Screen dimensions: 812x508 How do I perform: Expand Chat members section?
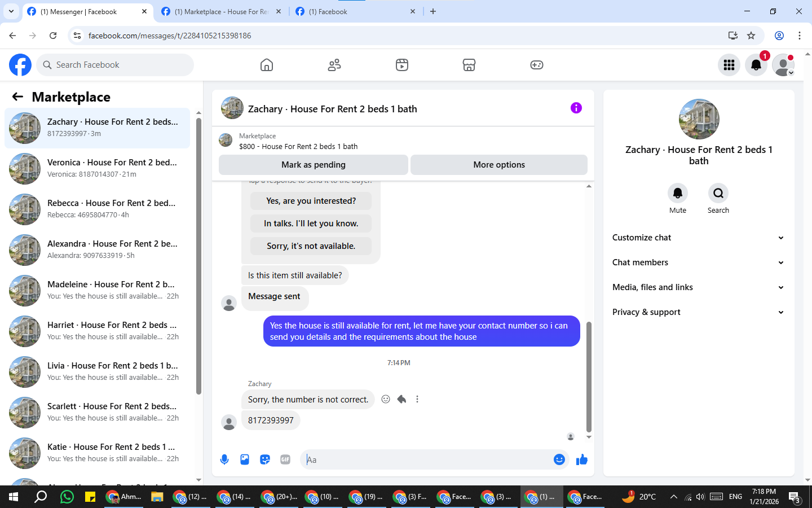pos(698,262)
